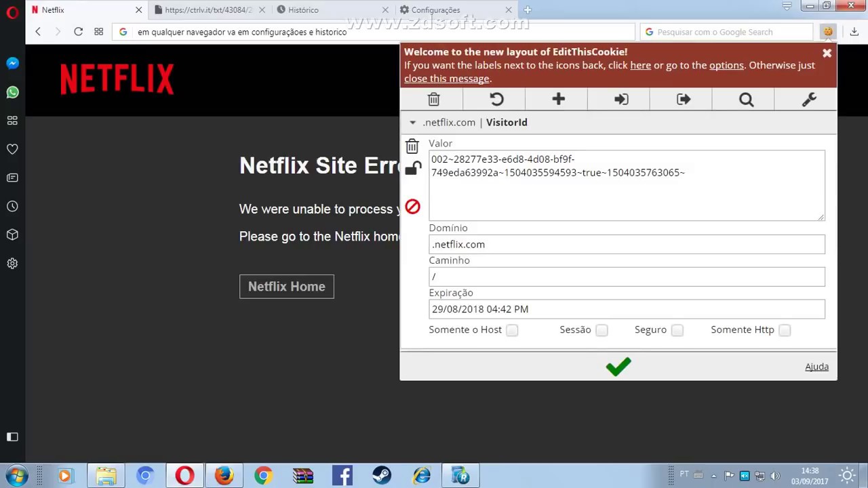Screen dimensions: 868x488
Task: Open downloads arrow icon in toolbar
Action: point(854,31)
